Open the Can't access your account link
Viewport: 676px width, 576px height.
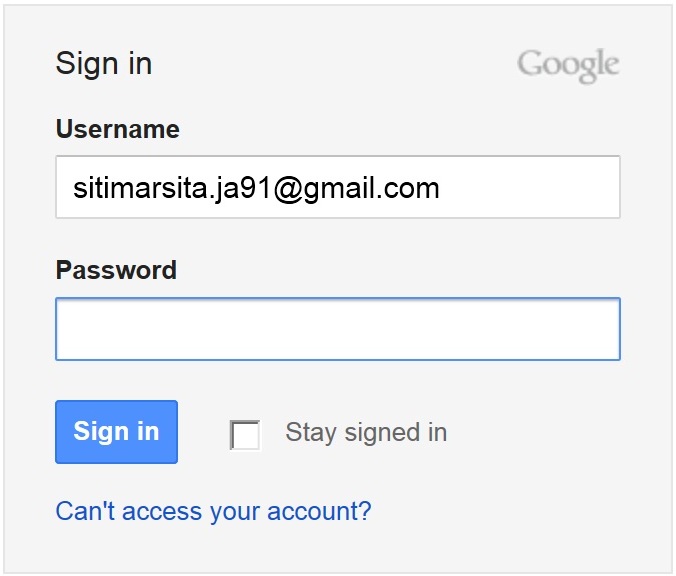[213, 511]
